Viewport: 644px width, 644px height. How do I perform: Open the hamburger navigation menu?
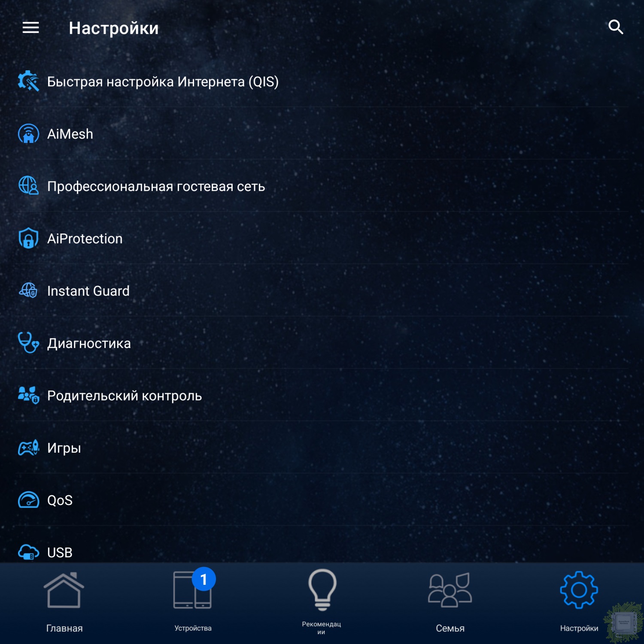[x=30, y=28]
